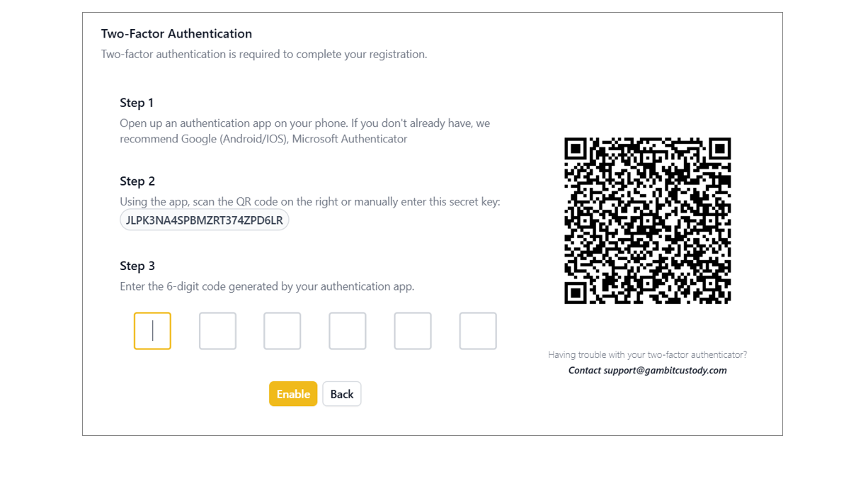Click the registration requirement subtitle text
Image resolution: width=868 pixels, height=489 pixels.
264,55
